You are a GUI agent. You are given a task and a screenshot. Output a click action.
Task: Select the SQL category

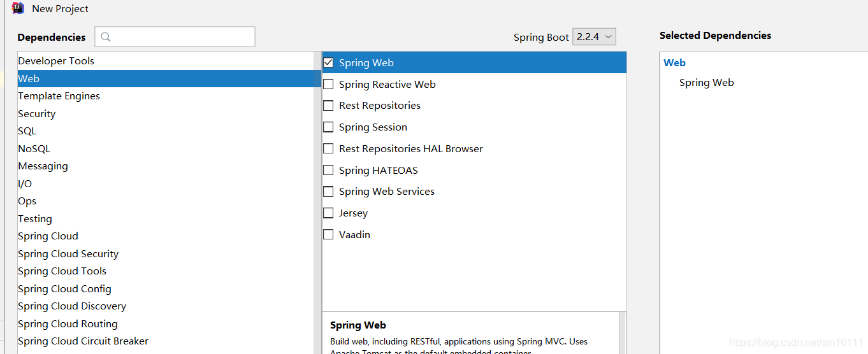click(x=166, y=131)
